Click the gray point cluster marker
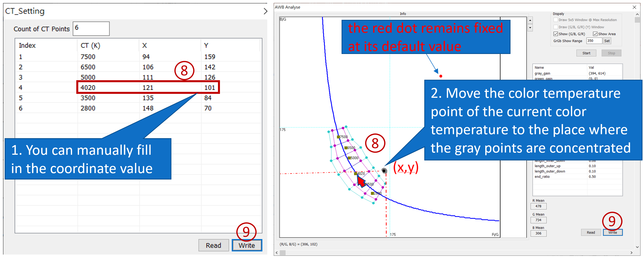 pyautogui.click(x=384, y=171)
